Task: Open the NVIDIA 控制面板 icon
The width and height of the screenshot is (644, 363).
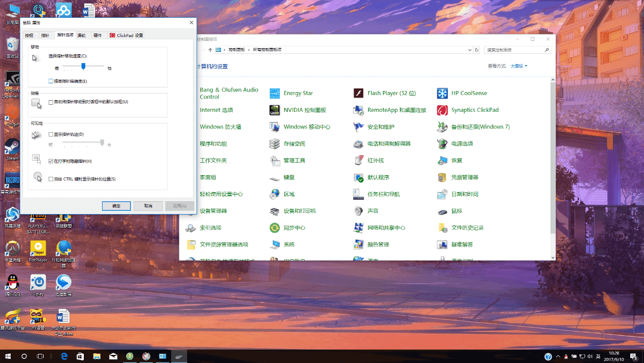Action: coord(275,110)
